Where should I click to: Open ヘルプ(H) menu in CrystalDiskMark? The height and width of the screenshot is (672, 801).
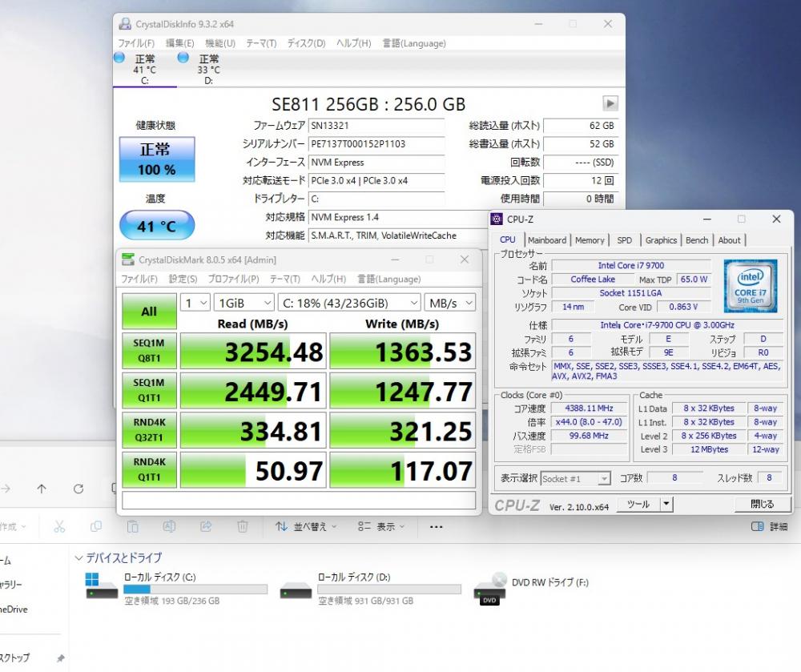pos(328,280)
